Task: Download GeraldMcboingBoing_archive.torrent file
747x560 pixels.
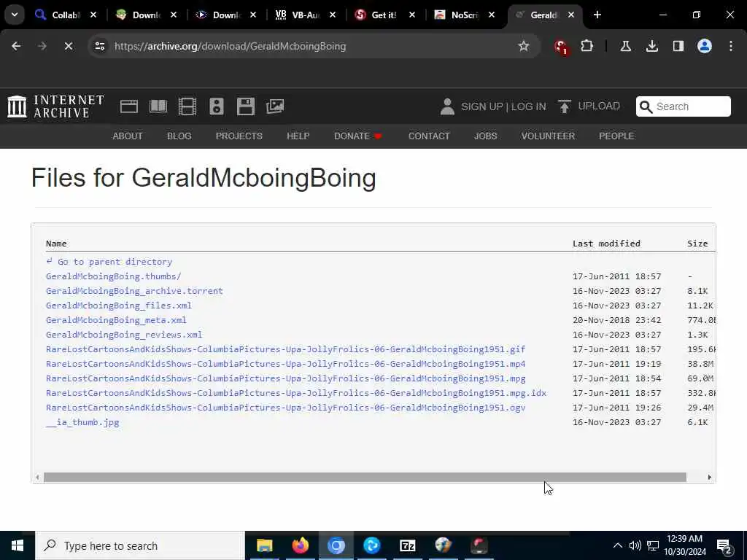Action: pyautogui.click(x=134, y=291)
